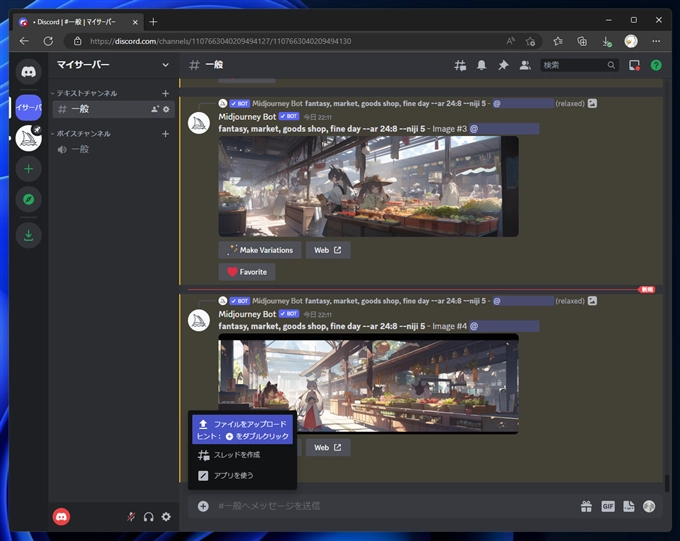
Task: Select アプリを使う menu option
Action: point(242,475)
